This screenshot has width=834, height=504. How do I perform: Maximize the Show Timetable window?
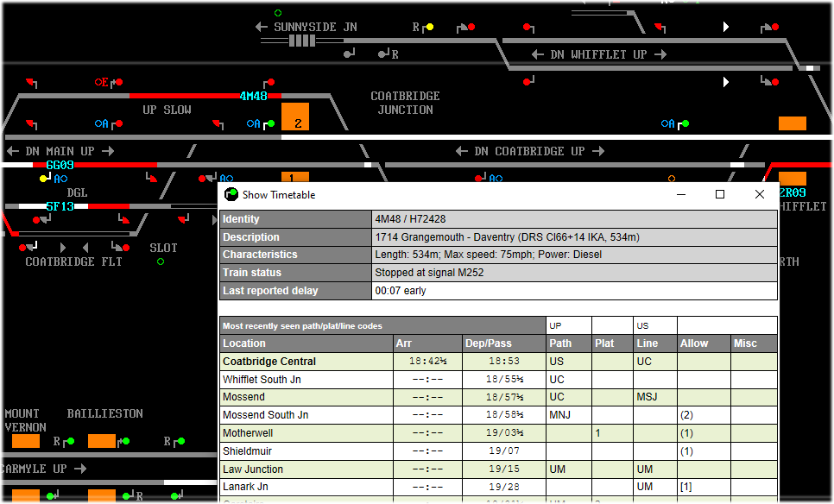[720, 194]
